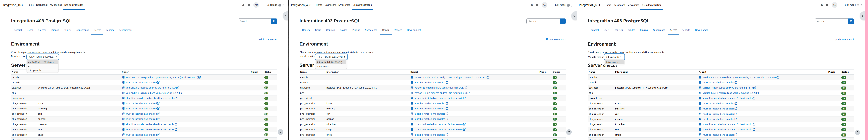Switch to Courses tab in the 5.0 upwards window

coord(619,30)
